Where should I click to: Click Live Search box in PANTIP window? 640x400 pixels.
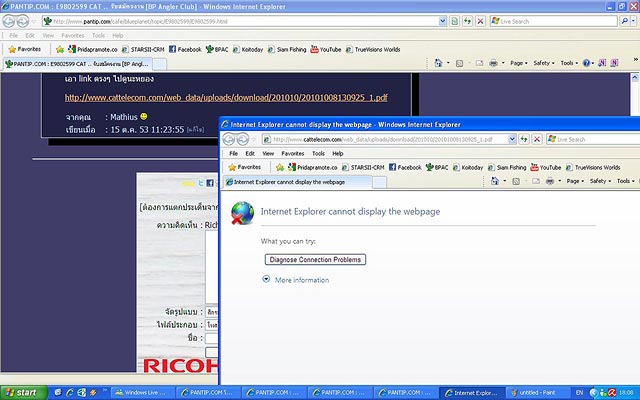click(x=554, y=21)
